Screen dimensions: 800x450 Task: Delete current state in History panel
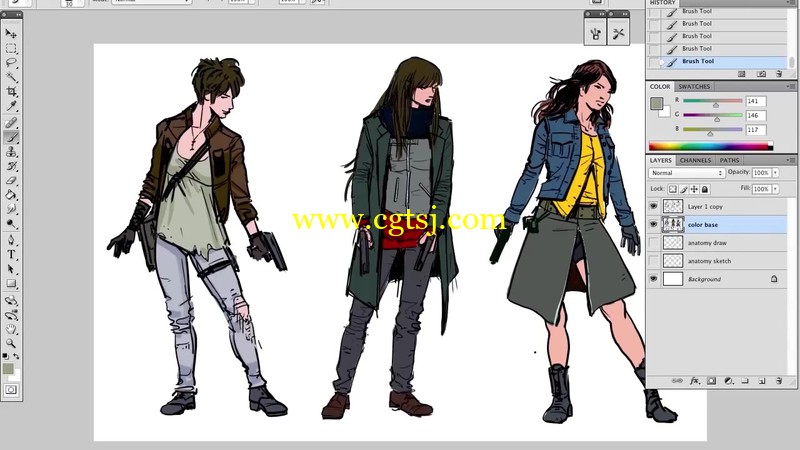[x=779, y=74]
